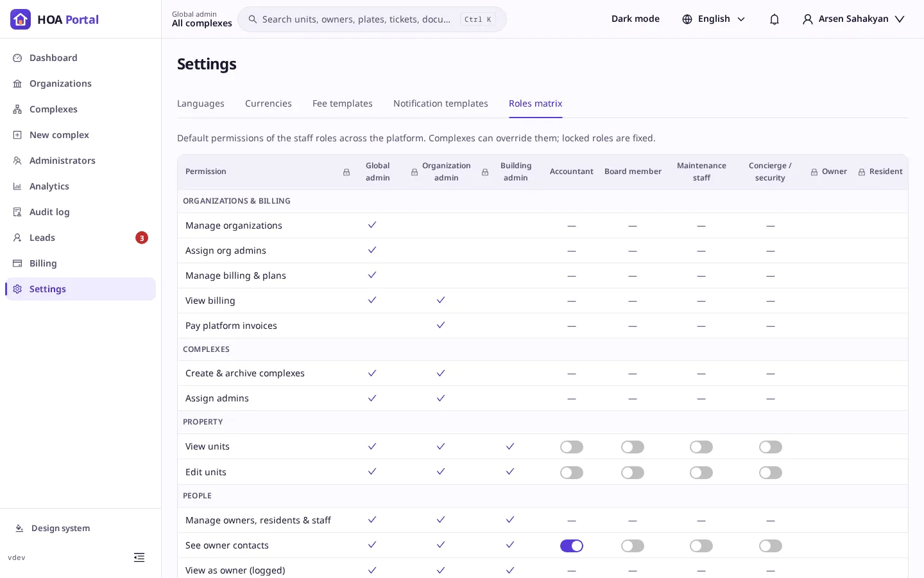Enable See owner contacts for Board member
Viewport: 924px width, 578px height.
coord(633,546)
